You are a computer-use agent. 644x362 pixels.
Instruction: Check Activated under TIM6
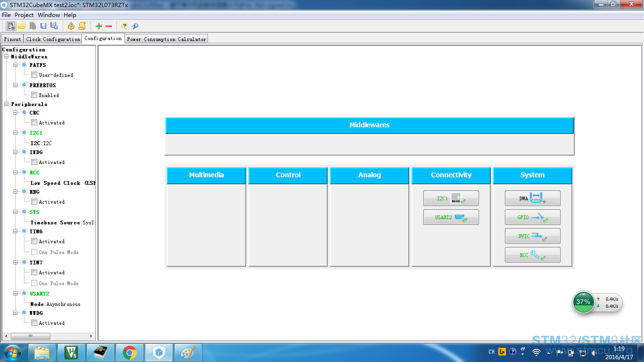tap(34, 241)
